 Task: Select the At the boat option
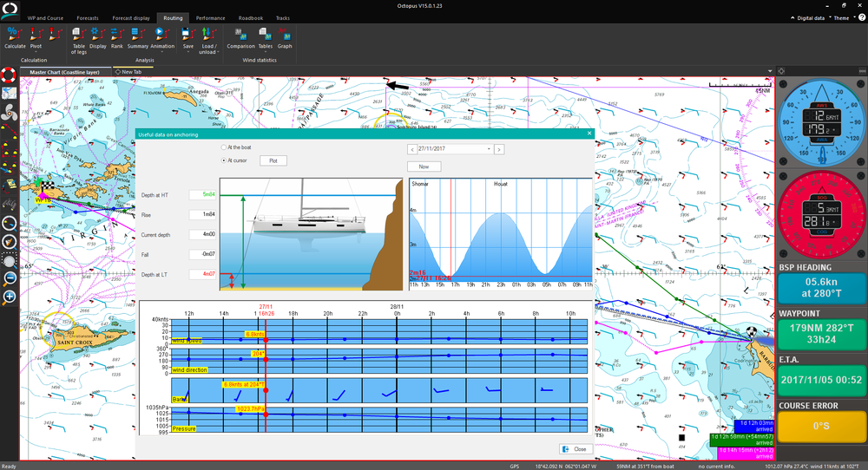224,148
